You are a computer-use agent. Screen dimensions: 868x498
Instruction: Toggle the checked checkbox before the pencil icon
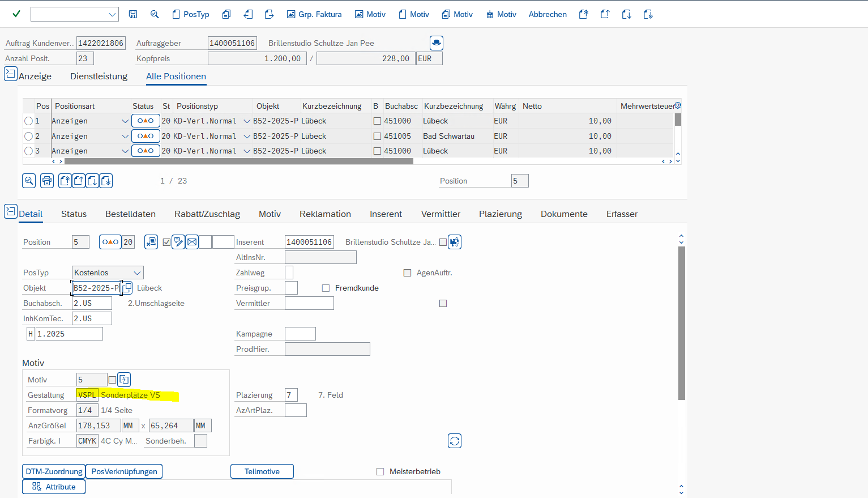166,242
